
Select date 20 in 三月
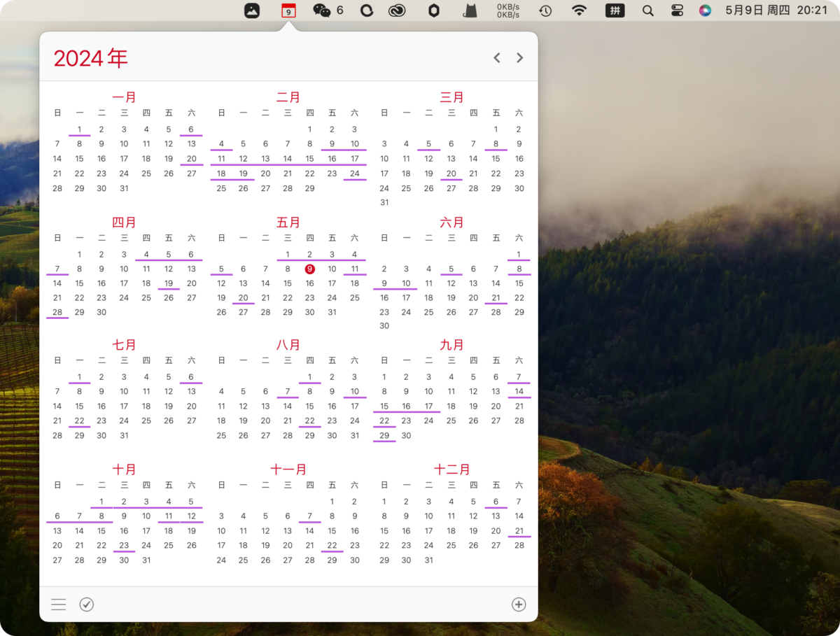[x=451, y=174]
